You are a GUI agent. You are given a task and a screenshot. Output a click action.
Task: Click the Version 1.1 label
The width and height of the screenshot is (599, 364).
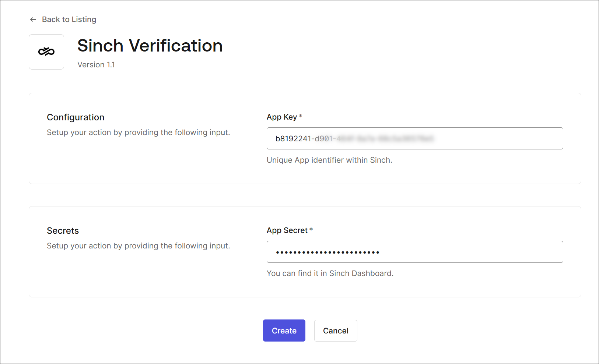(x=96, y=64)
